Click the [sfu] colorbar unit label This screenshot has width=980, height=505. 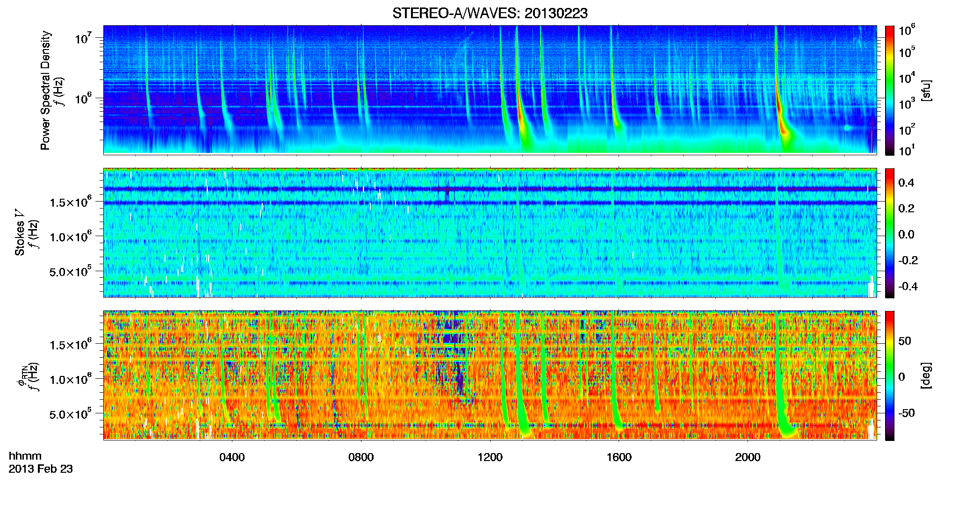(x=926, y=90)
